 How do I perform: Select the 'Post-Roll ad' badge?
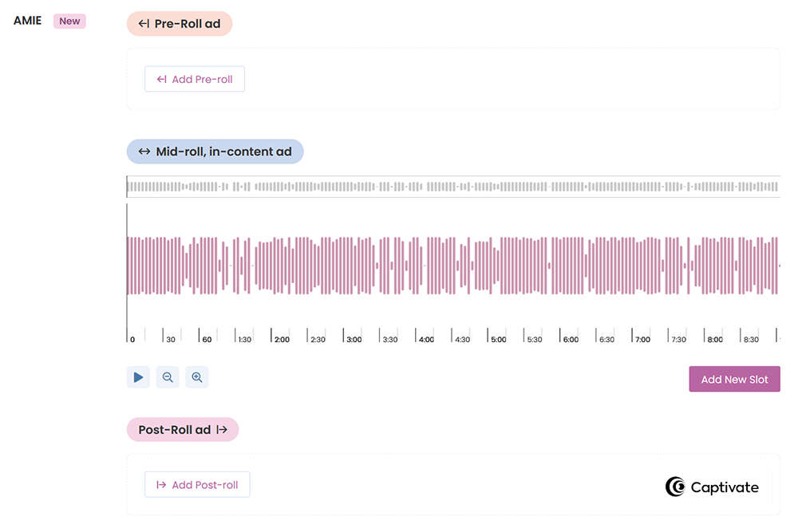tap(182, 429)
